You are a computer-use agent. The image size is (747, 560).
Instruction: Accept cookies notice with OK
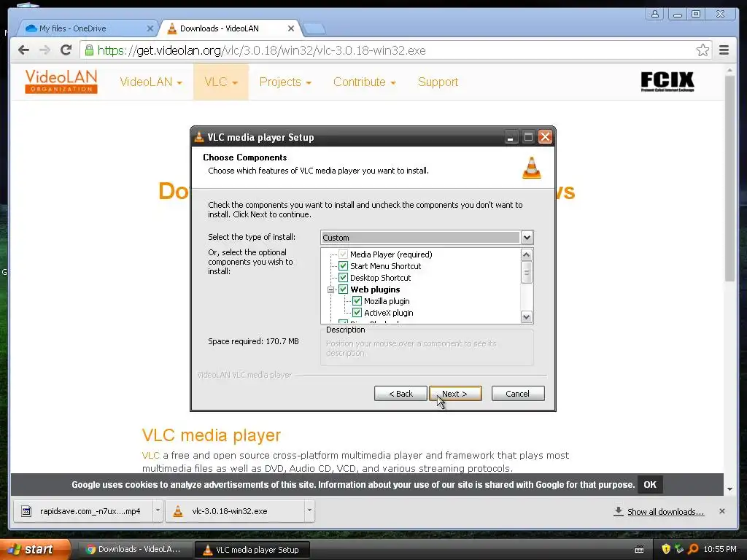650,484
